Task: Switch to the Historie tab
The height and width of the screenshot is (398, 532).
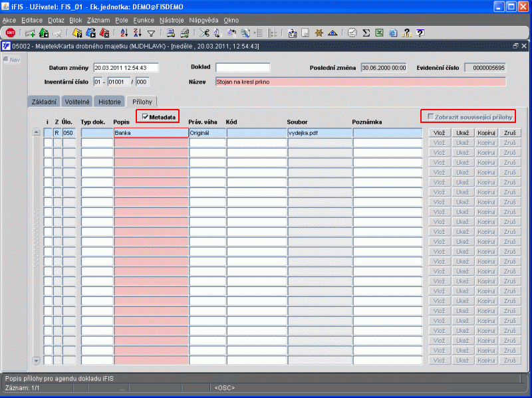Action: click(x=110, y=102)
